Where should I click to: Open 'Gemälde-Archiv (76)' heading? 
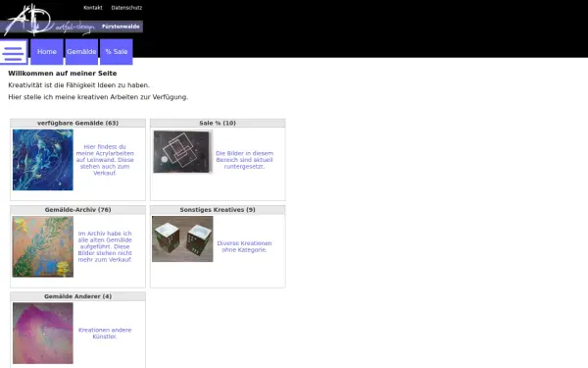pos(78,210)
